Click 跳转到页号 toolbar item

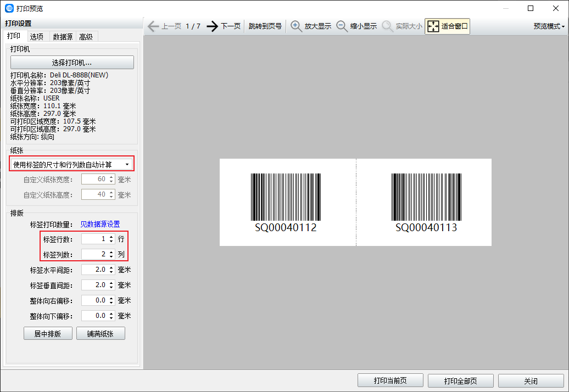tap(265, 26)
